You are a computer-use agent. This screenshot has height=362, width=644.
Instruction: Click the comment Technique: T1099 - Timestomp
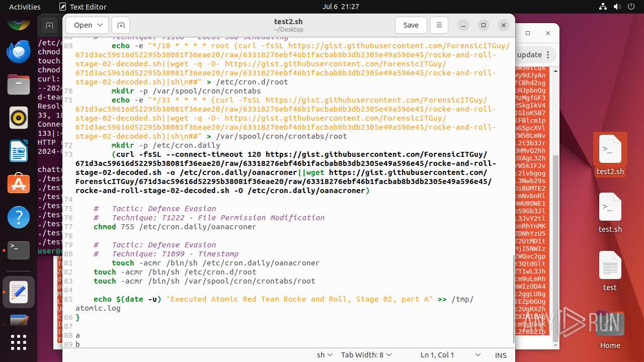coord(166,254)
